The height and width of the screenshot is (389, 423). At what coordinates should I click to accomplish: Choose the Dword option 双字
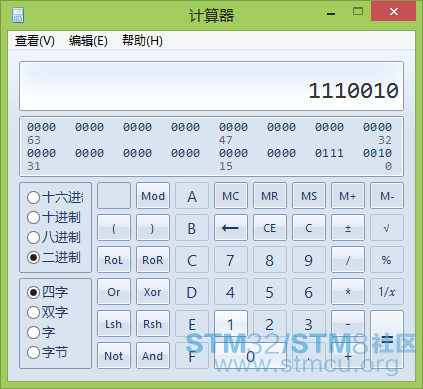(x=48, y=312)
